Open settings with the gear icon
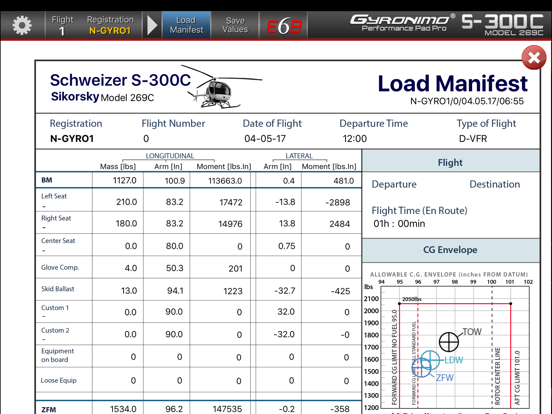This screenshot has width=552, height=414. [x=22, y=25]
